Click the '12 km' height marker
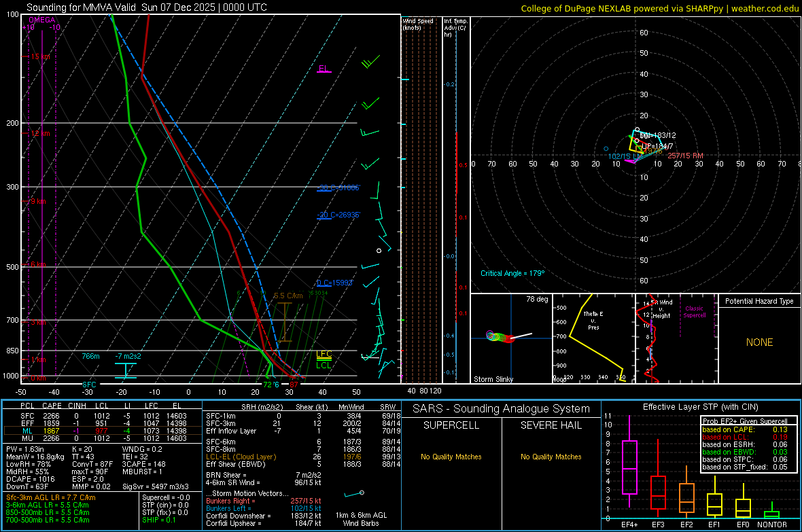Viewport: 802px width, 532px height. (40, 134)
